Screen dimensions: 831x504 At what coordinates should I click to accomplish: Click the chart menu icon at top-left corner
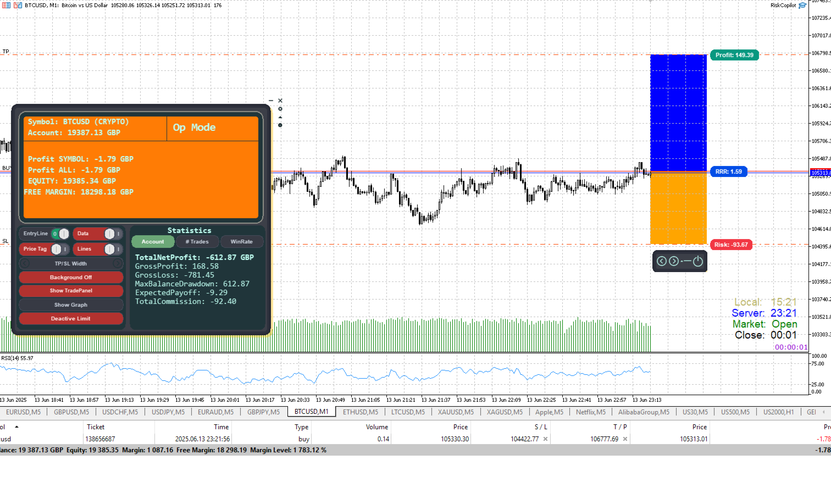click(x=7, y=5)
